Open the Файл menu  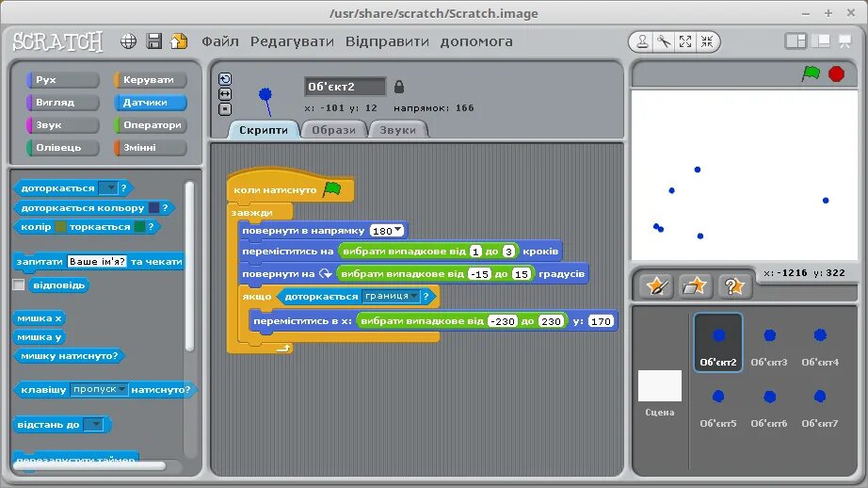(x=219, y=41)
